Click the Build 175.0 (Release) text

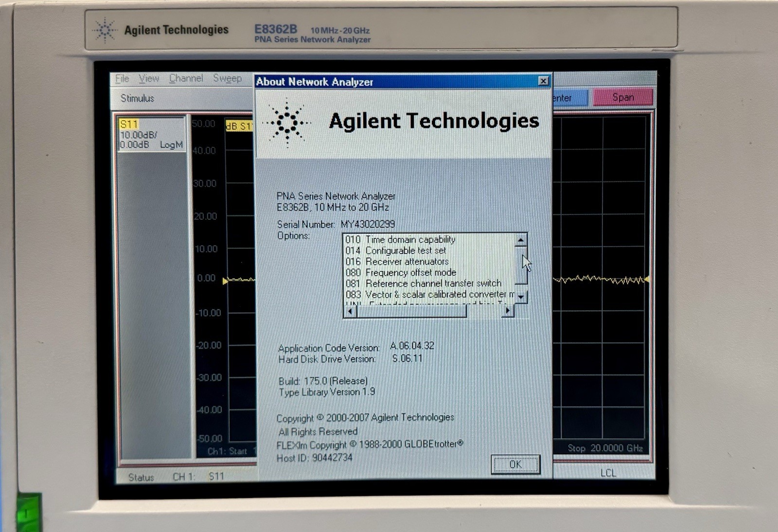[x=323, y=381]
